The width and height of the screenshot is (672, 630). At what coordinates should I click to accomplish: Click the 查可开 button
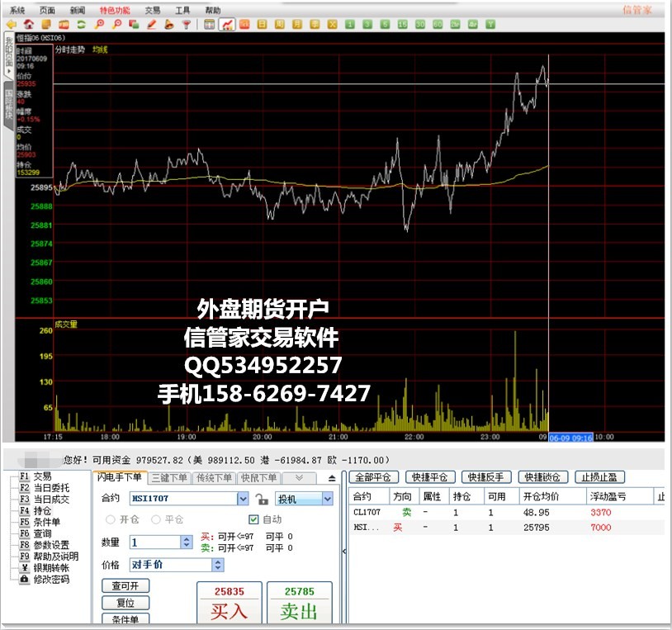[125, 586]
